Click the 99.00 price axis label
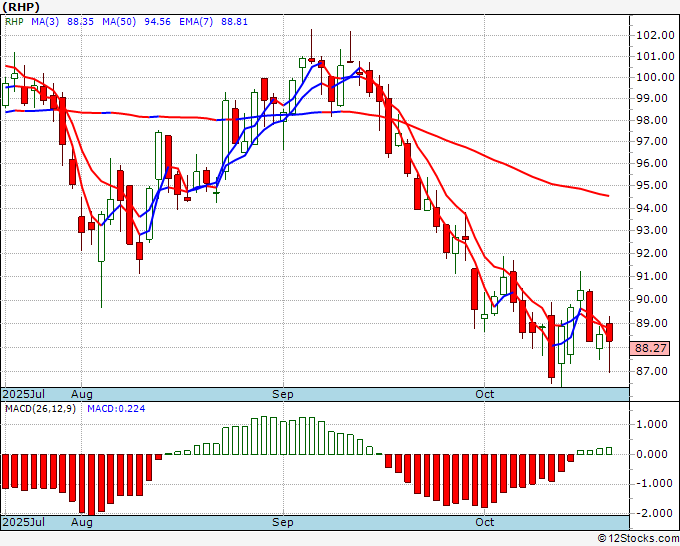The image size is (680, 546). (652, 98)
